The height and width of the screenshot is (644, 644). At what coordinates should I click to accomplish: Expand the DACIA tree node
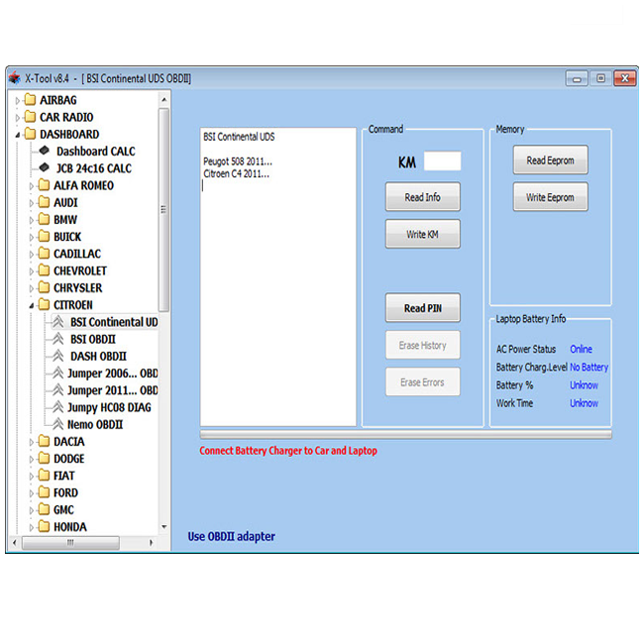tap(32, 442)
